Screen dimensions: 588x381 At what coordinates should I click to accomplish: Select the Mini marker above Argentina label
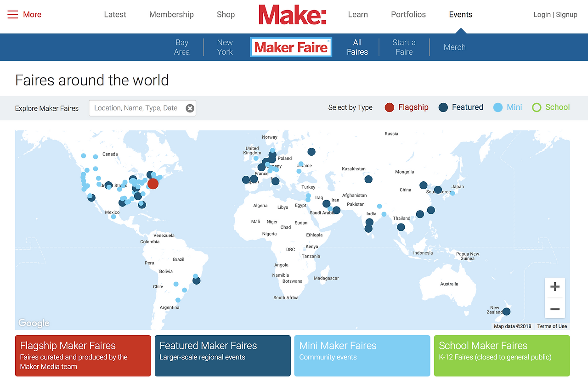178,300
